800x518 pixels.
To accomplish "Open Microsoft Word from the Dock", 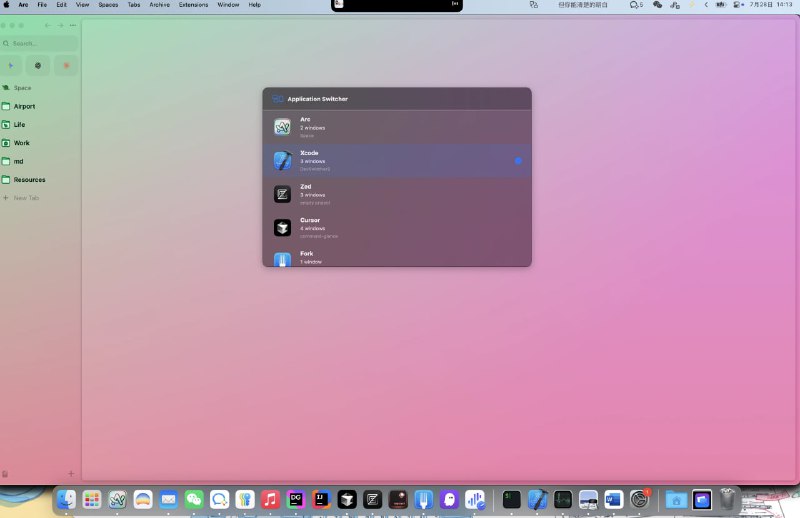I will (614, 499).
